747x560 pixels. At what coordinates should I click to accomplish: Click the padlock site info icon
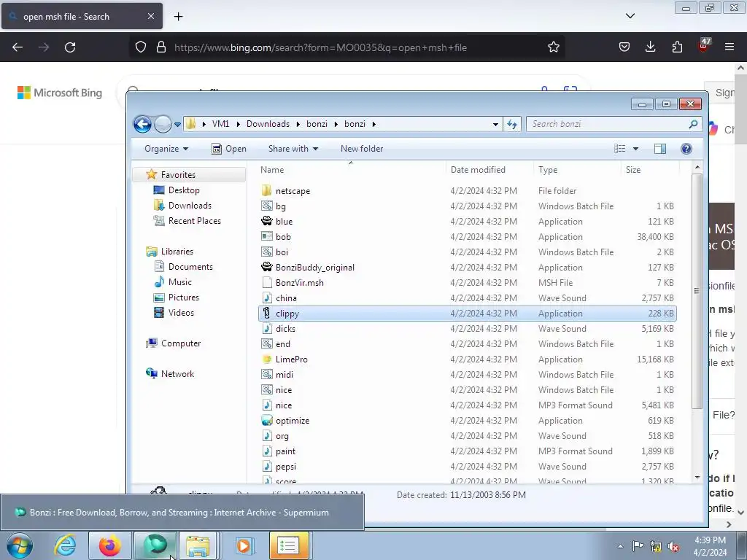point(161,47)
